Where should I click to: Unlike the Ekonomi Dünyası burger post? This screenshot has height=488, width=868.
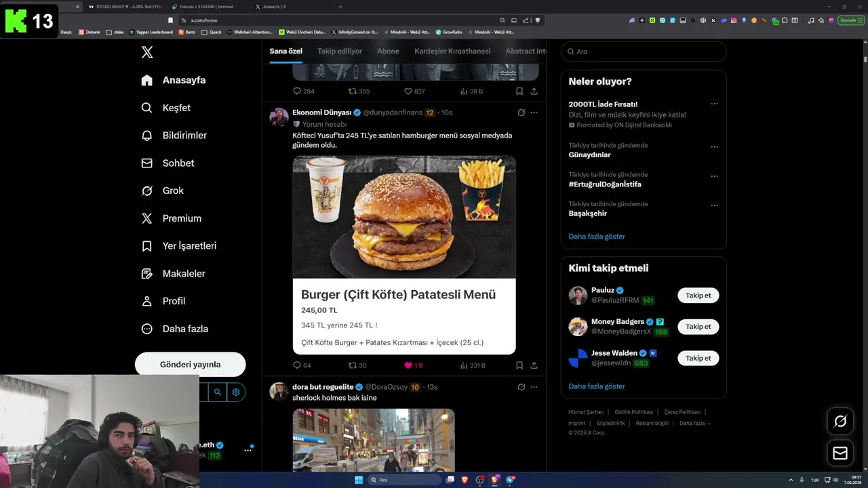click(x=413, y=365)
